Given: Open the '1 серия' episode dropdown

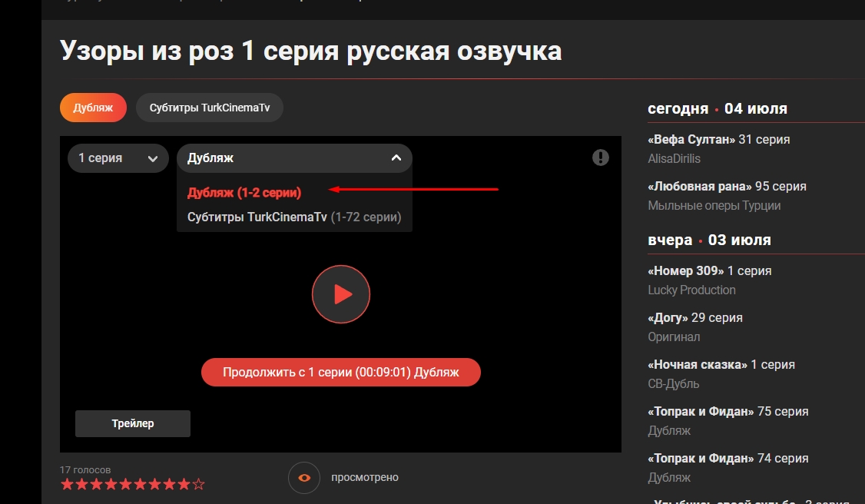Looking at the screenshot, I should pos(118,158).
